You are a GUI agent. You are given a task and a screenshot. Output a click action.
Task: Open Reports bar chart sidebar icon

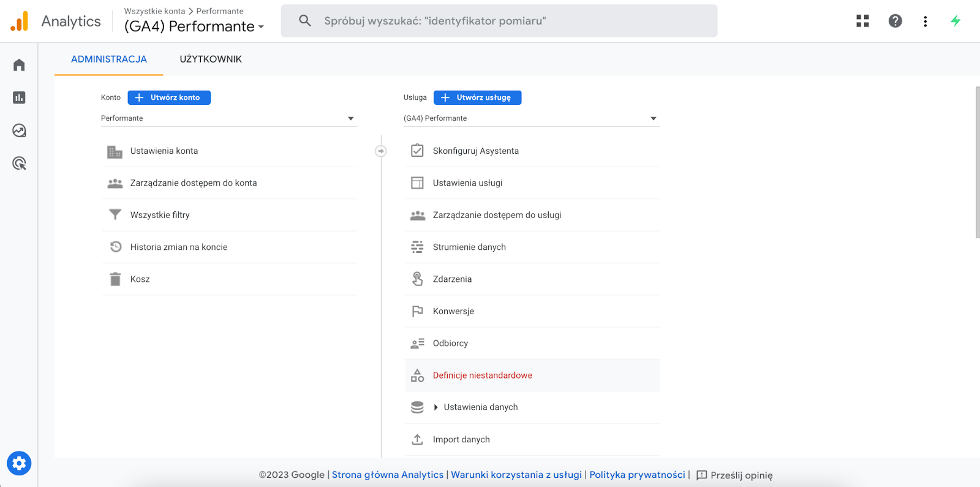click(x=19, y=97)
